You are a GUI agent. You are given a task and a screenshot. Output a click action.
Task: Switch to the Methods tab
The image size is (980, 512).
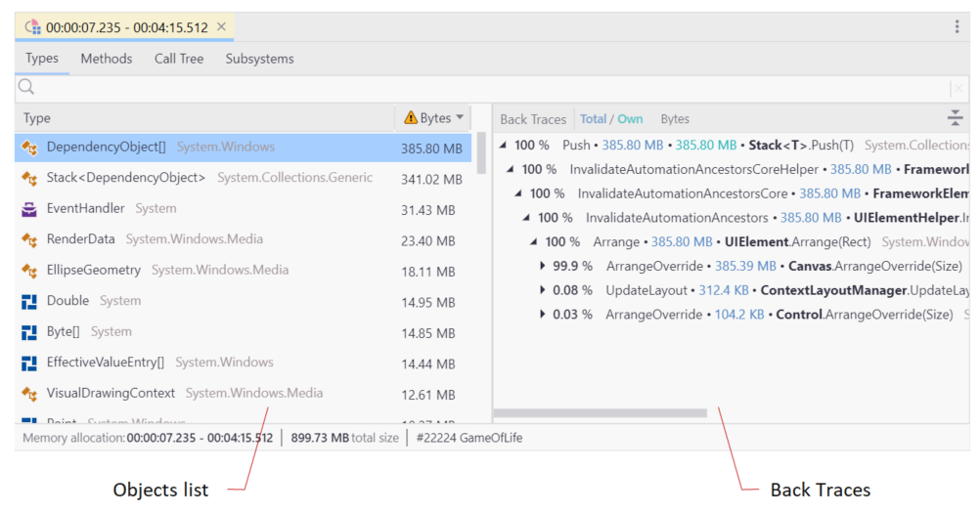(x=106, y=59)
